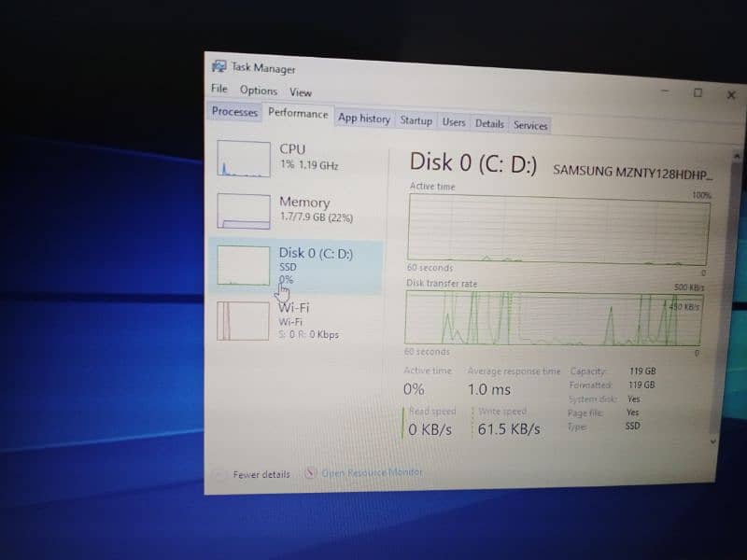Click the Open Resource Monitor link
The width and height of the screenshot is (747, 560).
pyautogui.click(x=372, y=472)
